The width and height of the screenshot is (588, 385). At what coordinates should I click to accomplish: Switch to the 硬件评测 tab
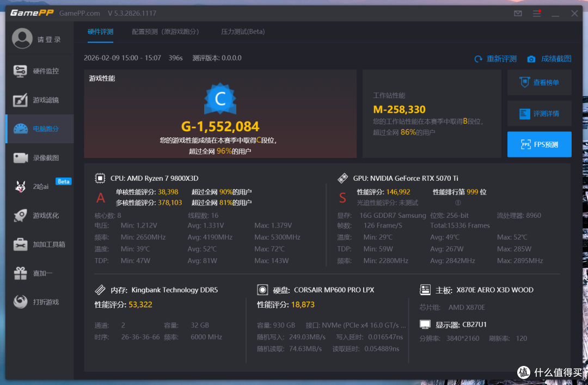point(101,32)
